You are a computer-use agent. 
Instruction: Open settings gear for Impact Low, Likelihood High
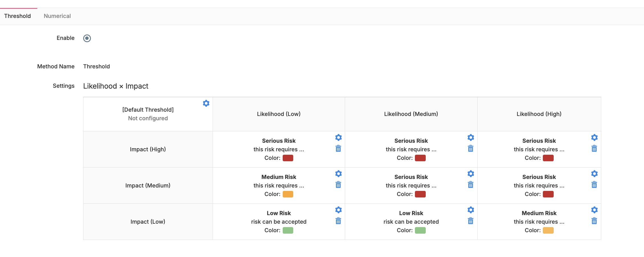(594, 210)
